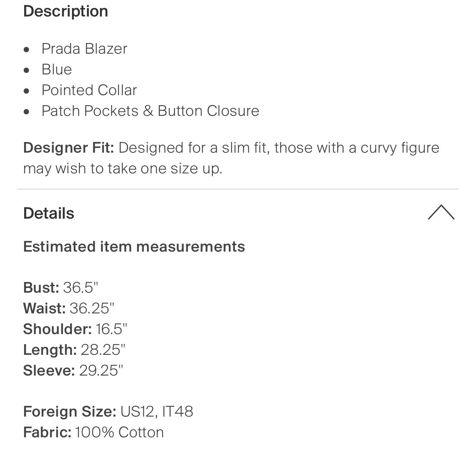This screenshot has width=476, height=463.
Task: Click the Sleeve measurement 29.25"
Action: point(101,371)
